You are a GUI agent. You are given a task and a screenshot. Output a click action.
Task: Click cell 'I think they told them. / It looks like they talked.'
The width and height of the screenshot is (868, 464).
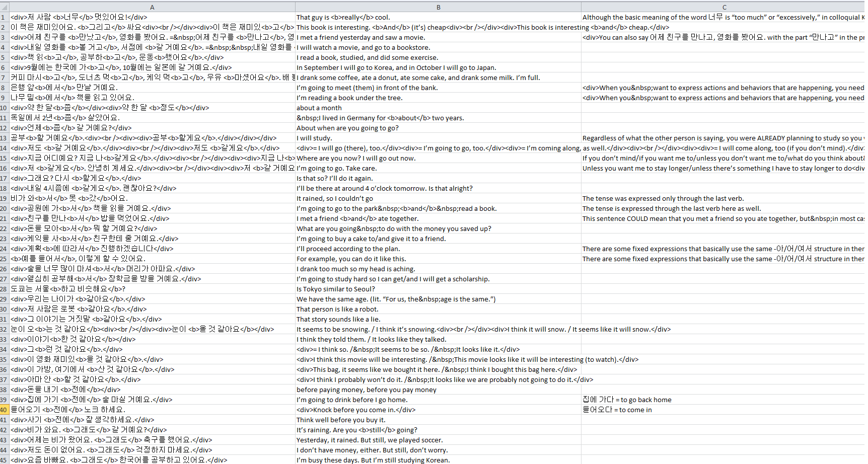(x=438, y=339)
